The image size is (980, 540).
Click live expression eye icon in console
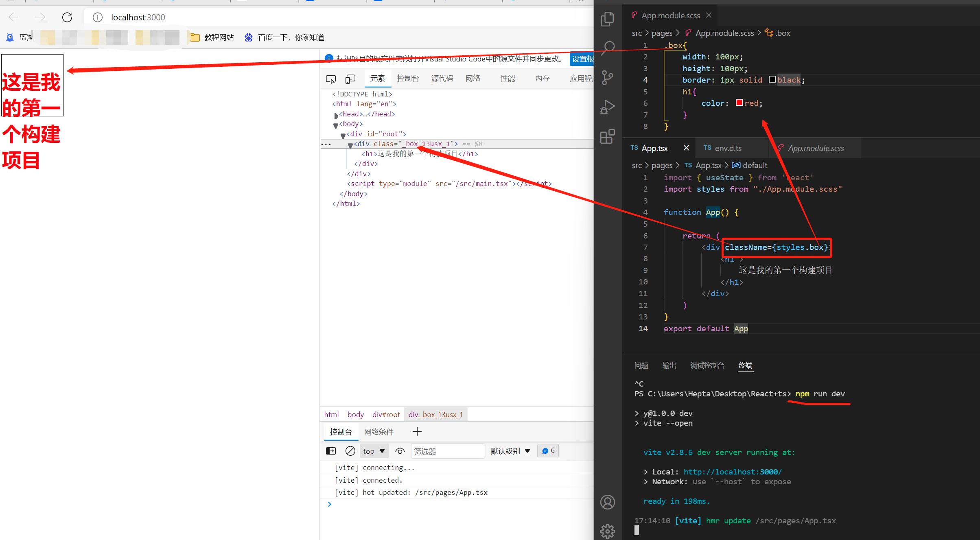pos(400,451)
